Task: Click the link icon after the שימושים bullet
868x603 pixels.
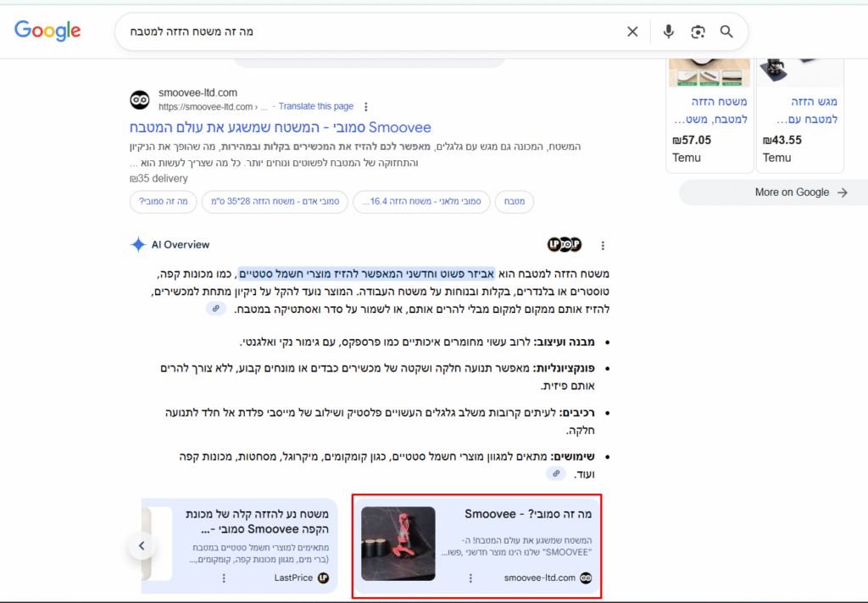Action: pyautogui.click(x=555, y=473)
